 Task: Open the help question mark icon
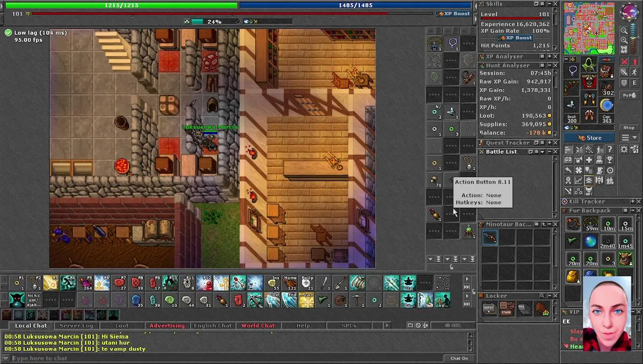(x=610, y=149)
